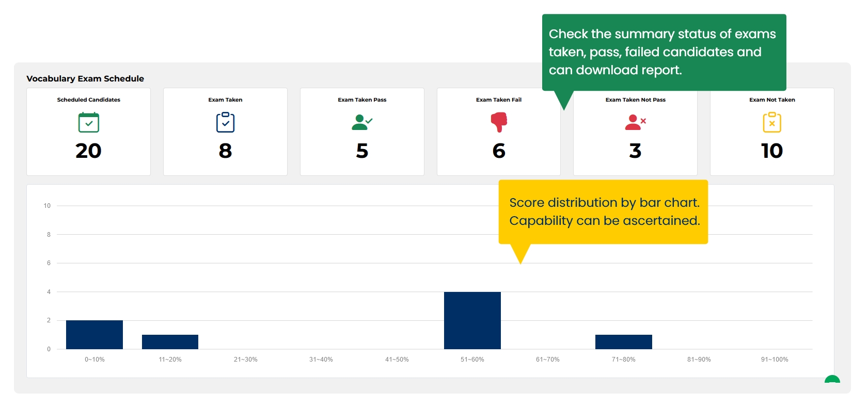Click the Scheduled Candidates calendar icon
Viewport: 868px width, 408px height.
88,122
